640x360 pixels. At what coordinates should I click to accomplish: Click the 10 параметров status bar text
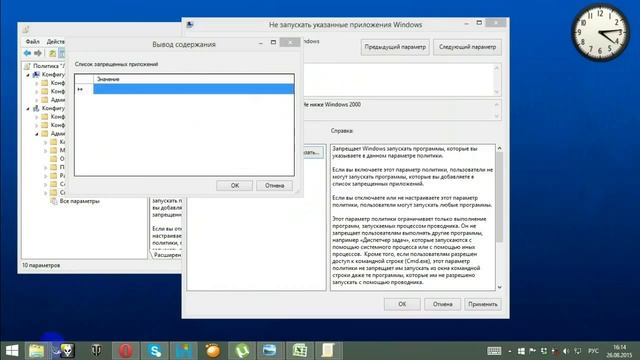coord(41,265)
